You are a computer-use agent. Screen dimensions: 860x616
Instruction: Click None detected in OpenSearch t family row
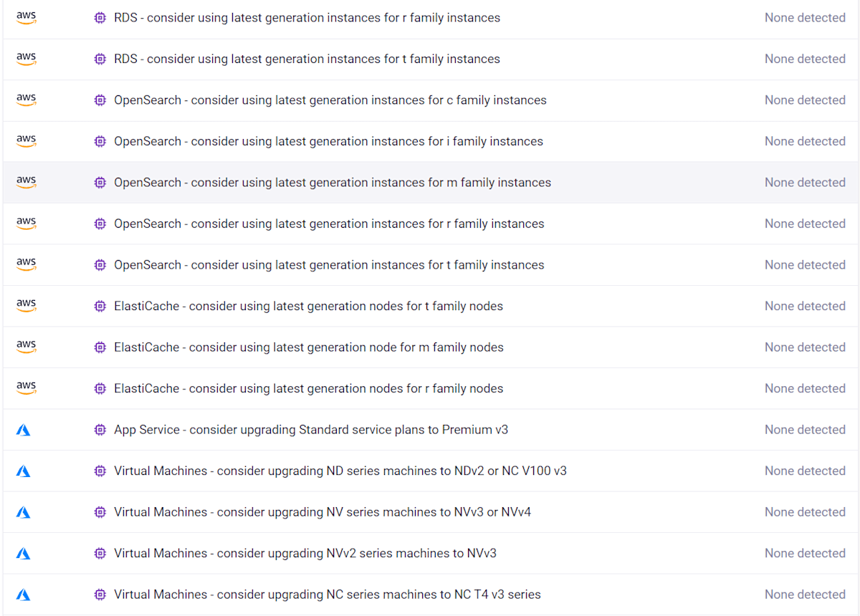coord(805,265)
